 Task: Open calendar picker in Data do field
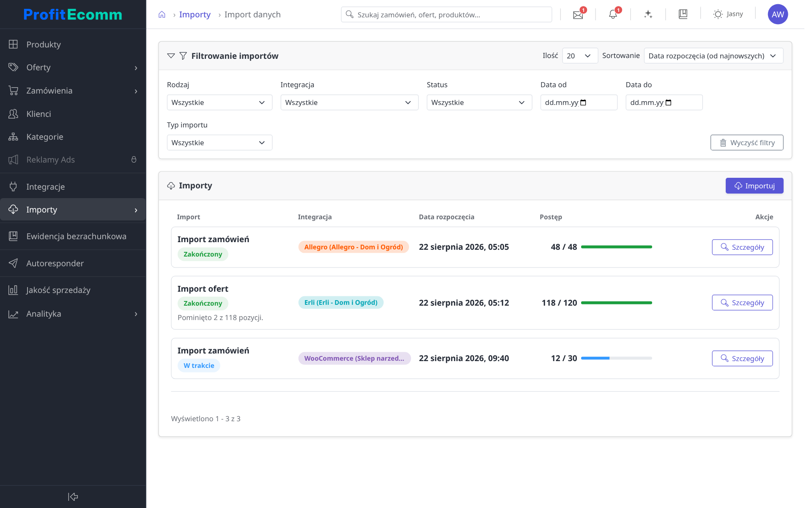pyautogui.click(x=668, y=102)
